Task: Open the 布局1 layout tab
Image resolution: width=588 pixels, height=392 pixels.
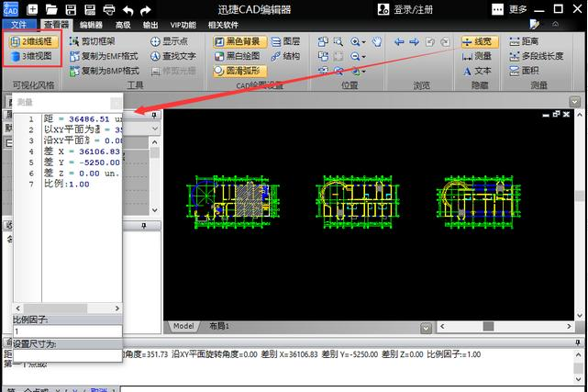Action: (x=220, y=326)
